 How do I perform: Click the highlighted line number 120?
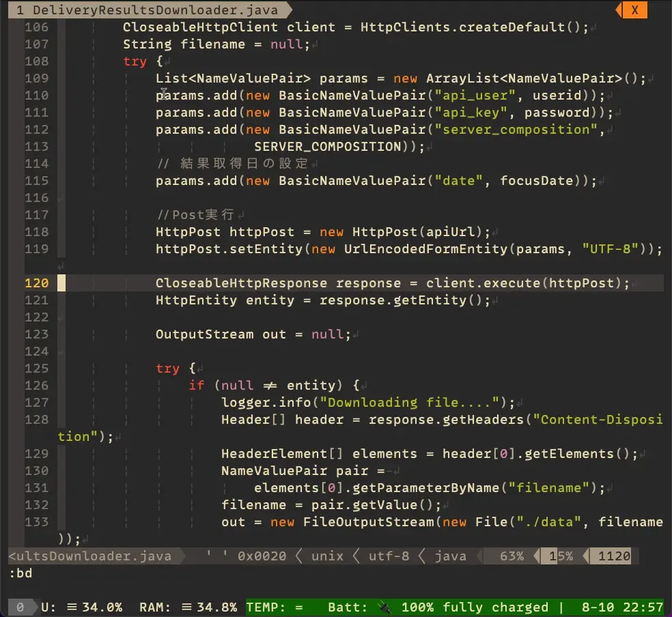pyautogui.click(x=36, y=283)
